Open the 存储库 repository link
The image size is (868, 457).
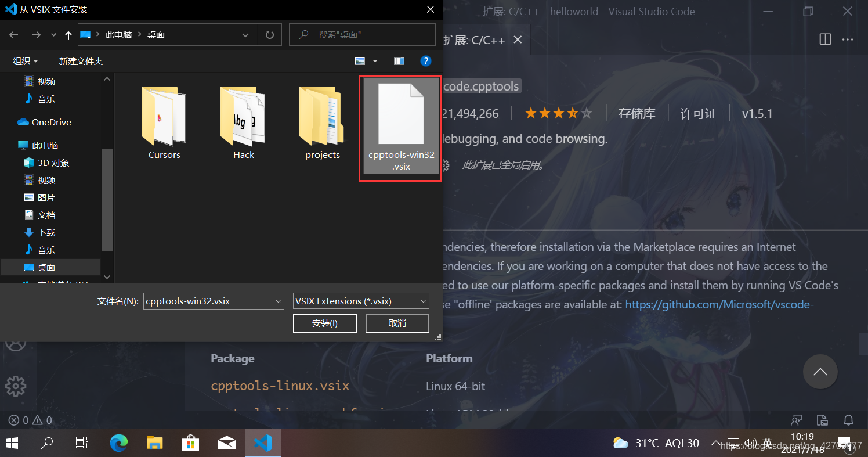[x=636, y=113]
